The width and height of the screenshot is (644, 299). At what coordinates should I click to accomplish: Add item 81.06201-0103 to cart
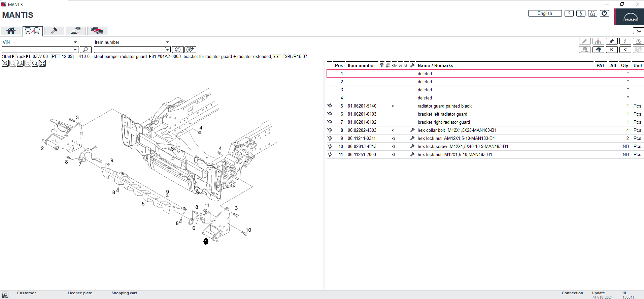[x=330, y=114]
